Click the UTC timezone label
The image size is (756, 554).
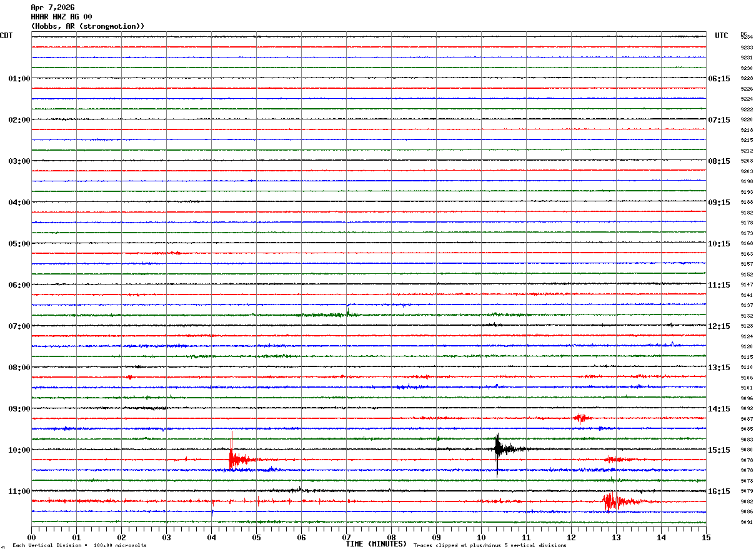(x=722, y=36)
